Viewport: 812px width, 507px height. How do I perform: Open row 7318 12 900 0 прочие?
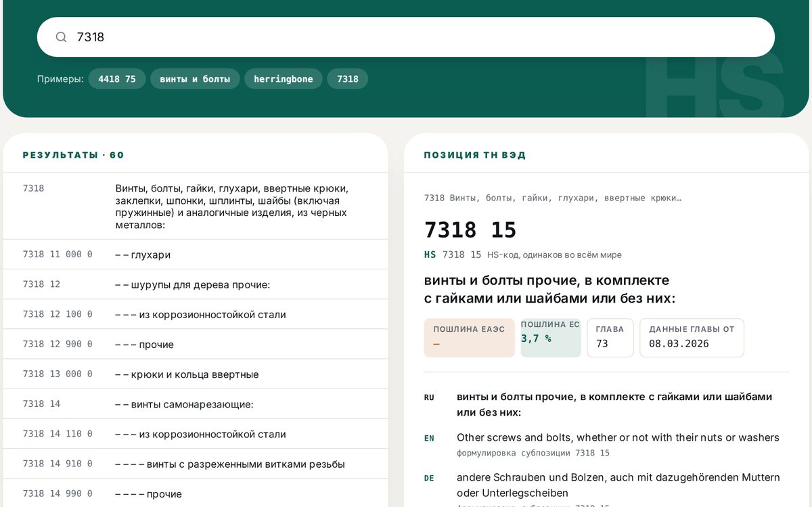196,344
